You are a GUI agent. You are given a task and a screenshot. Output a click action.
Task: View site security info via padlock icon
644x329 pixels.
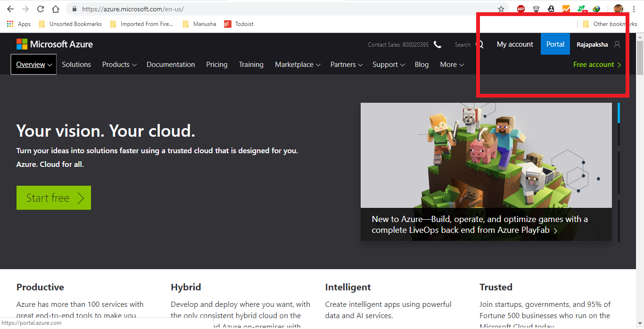(x=74, y=9)
